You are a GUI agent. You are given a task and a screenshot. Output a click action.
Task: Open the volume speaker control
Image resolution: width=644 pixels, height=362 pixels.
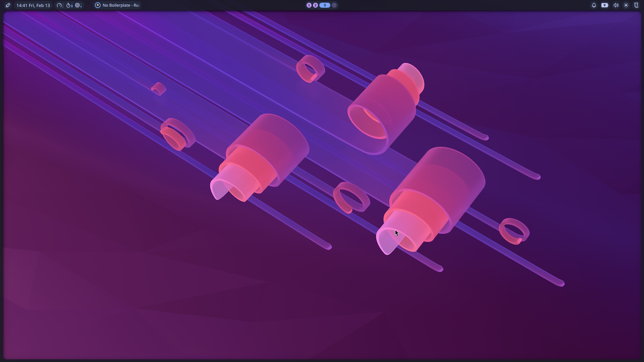pyautogui.click(x=616, y=5)
